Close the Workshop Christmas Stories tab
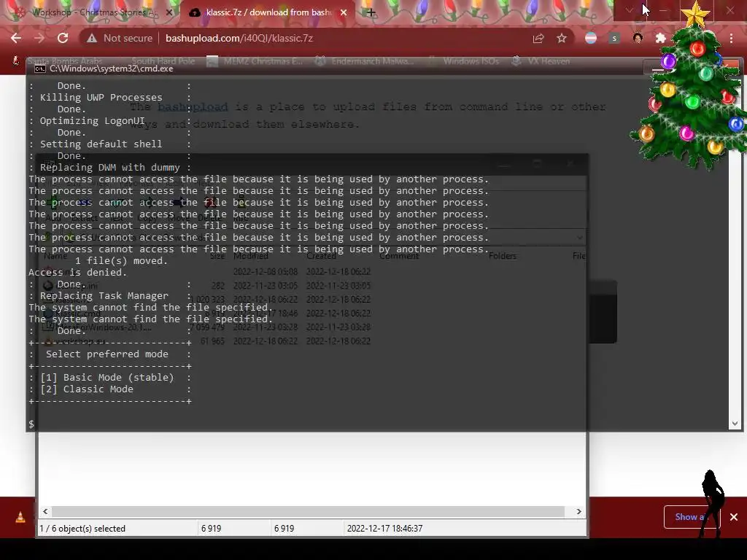Viewport: 747px width, 560px height. pos(169,13)
